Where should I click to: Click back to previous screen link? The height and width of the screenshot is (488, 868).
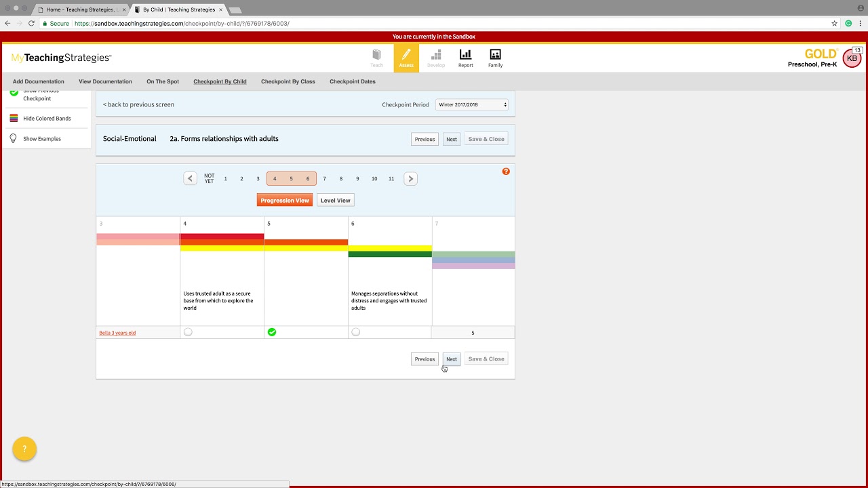pyautogui.click(x=138, y=104)
